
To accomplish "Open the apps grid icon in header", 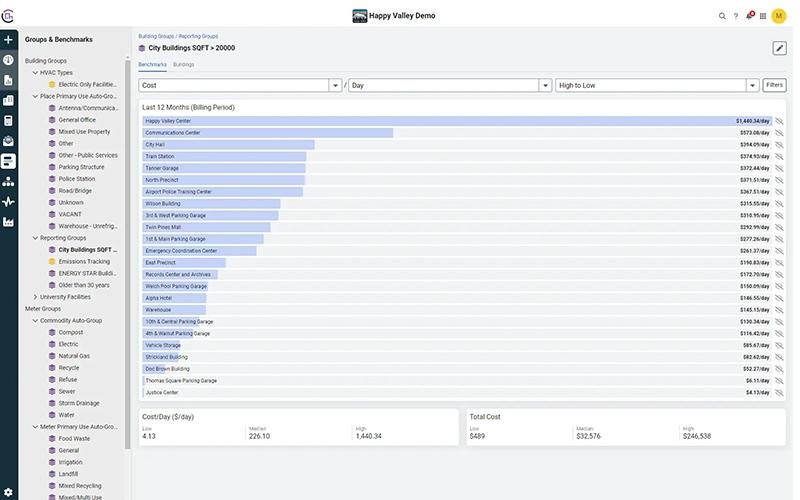I will (x=763, y=16).
